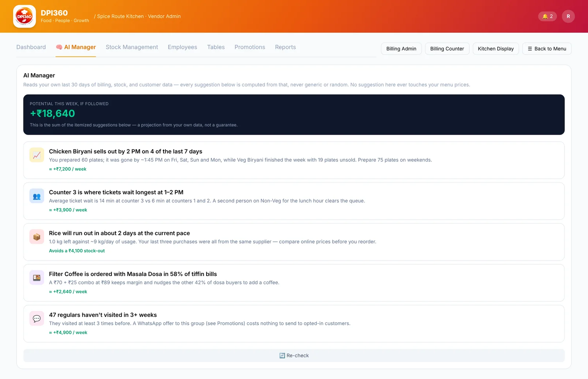Launch the Billing Counter
588x379 pixels.
447,49
